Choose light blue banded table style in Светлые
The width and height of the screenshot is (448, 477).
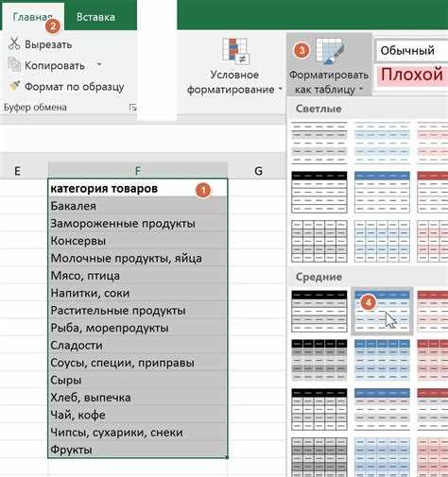tap(382, 143)
